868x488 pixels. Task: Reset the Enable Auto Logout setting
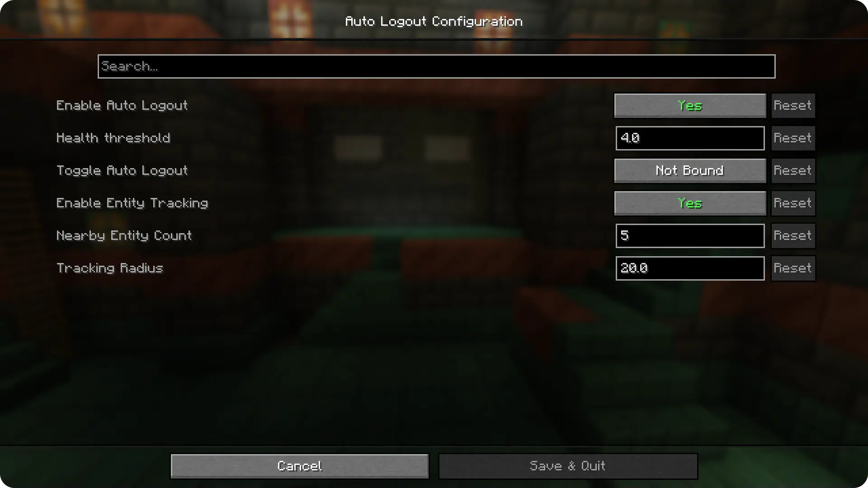pyautogui.click(x=793, y=105)
